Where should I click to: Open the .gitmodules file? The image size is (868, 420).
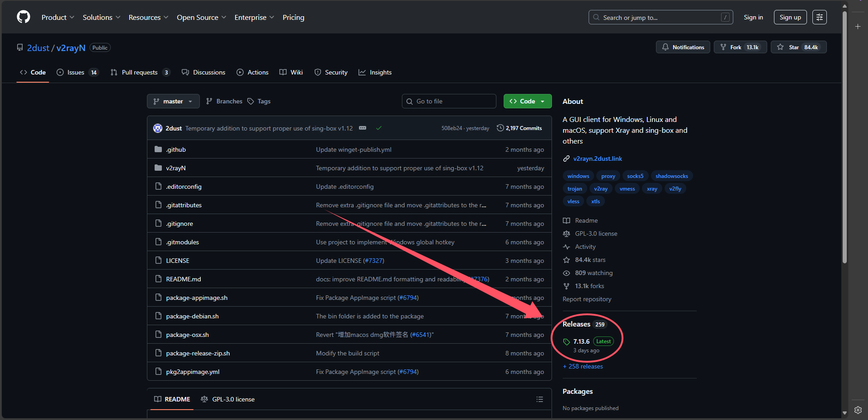pyautogui.click(x=182, y=242)
